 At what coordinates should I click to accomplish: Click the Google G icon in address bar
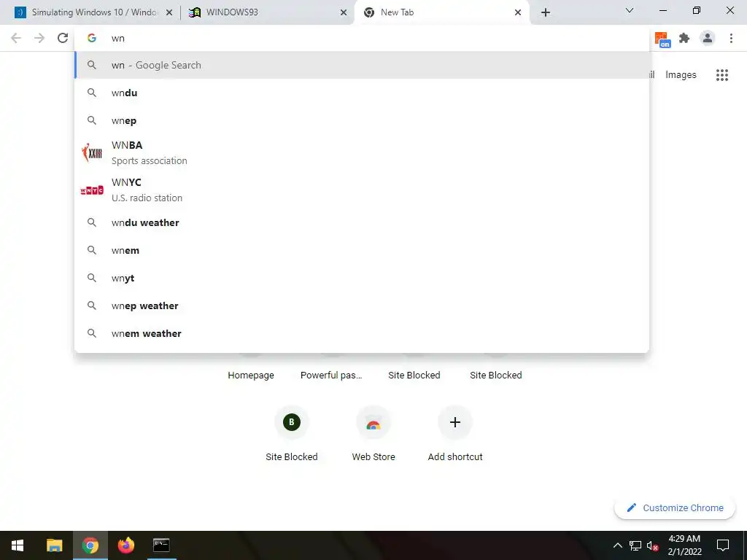pyautogui.click(x=92, y=38)
